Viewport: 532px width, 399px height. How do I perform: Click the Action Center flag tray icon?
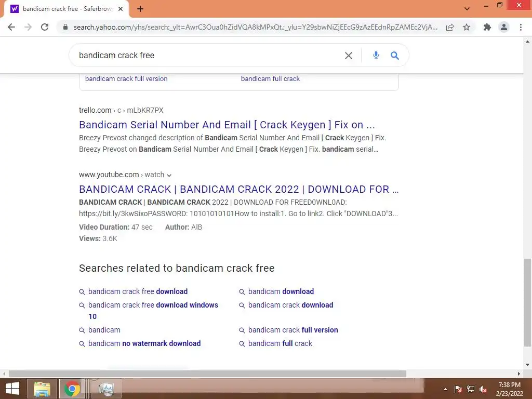pos(458,389)
